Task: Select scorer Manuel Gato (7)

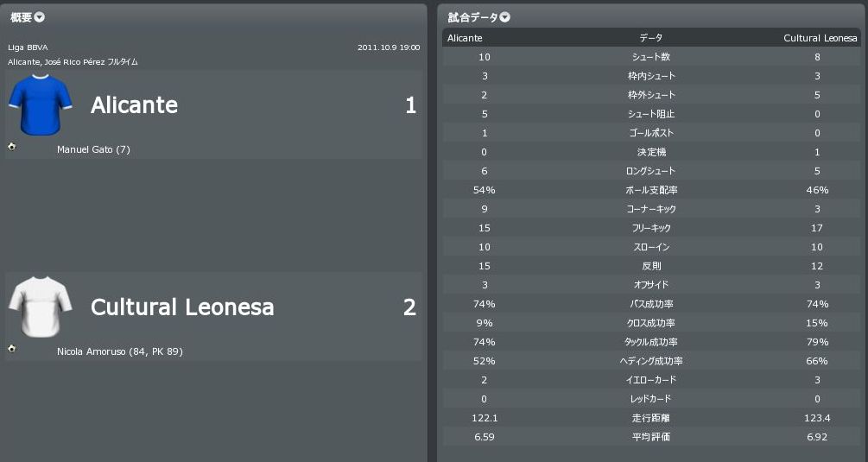Action: [93, 150]
